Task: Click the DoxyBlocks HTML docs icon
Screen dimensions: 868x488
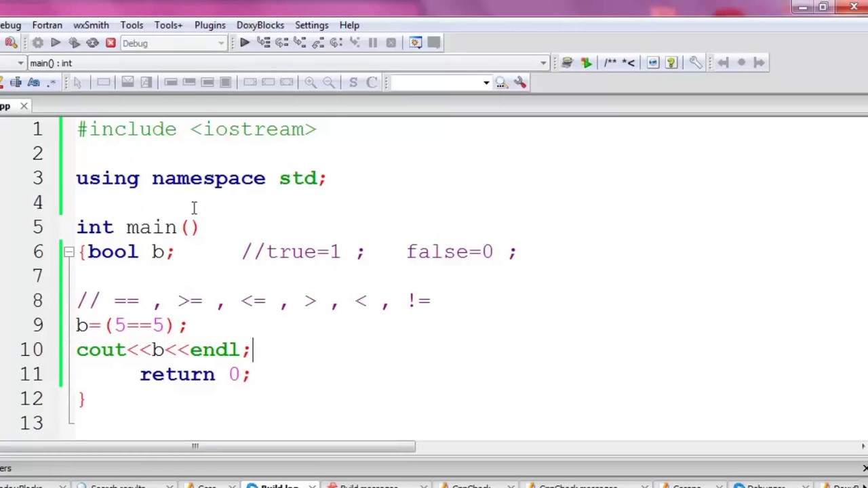Action: pos(652,62)
